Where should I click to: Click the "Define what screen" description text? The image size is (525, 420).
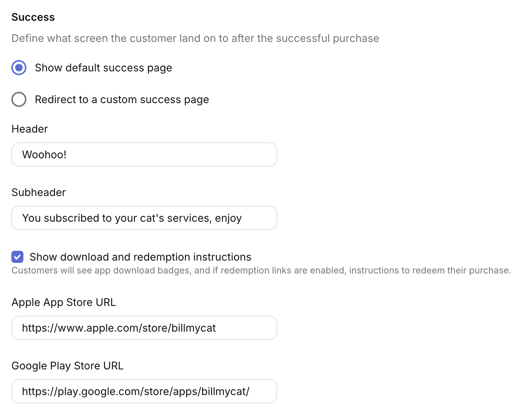[x=195, y=39]
